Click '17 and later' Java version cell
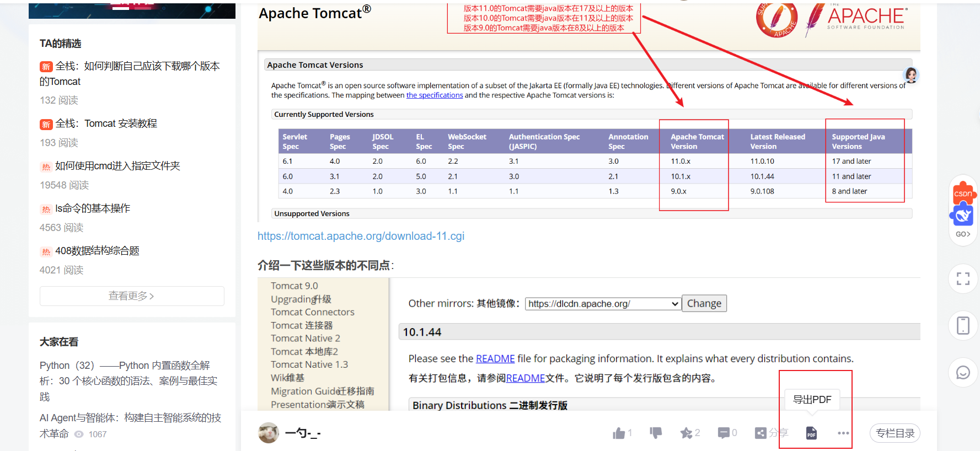980x451 pixels. [x=852, y=161]
